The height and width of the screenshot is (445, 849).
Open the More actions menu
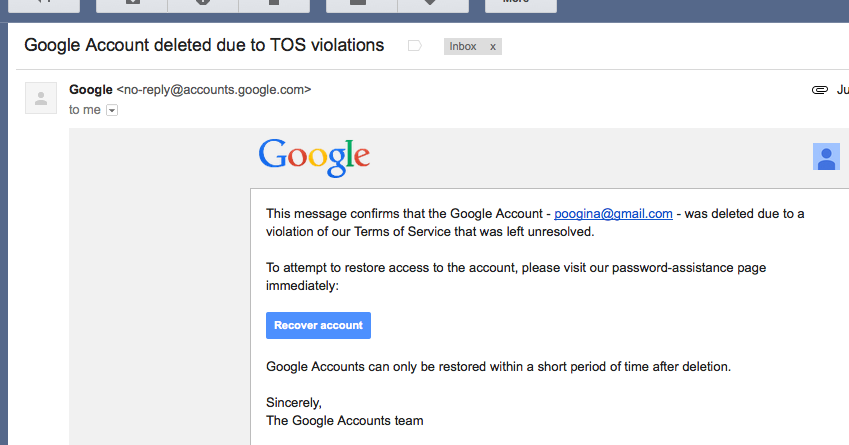(519, 3)
